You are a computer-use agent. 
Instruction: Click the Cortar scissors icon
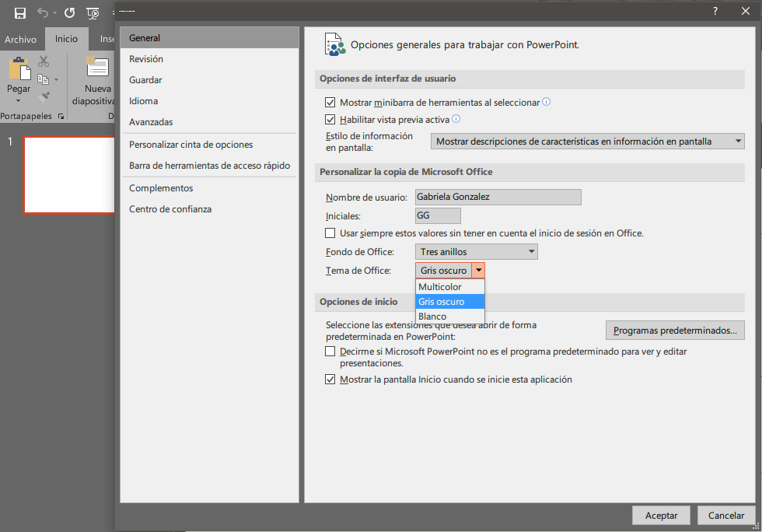pyautogui.click(x=43, y=61)
